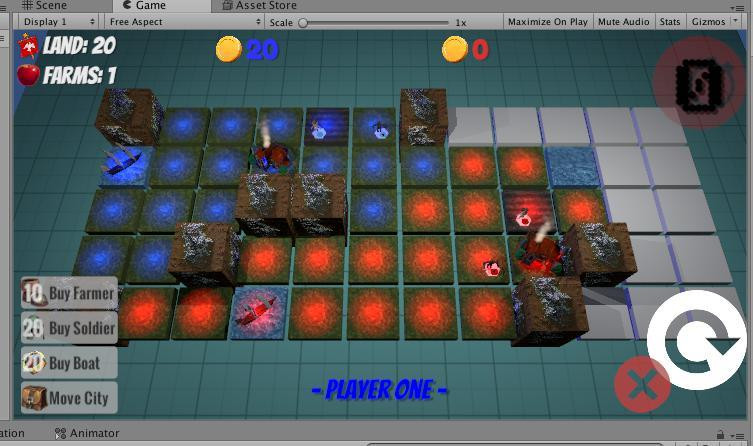Click the red flag Land icon

pos(28,46)
